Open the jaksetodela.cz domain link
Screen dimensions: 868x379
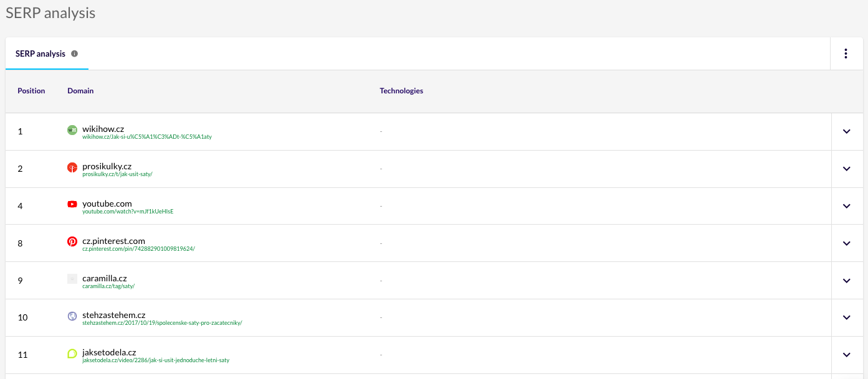point(109,353)
